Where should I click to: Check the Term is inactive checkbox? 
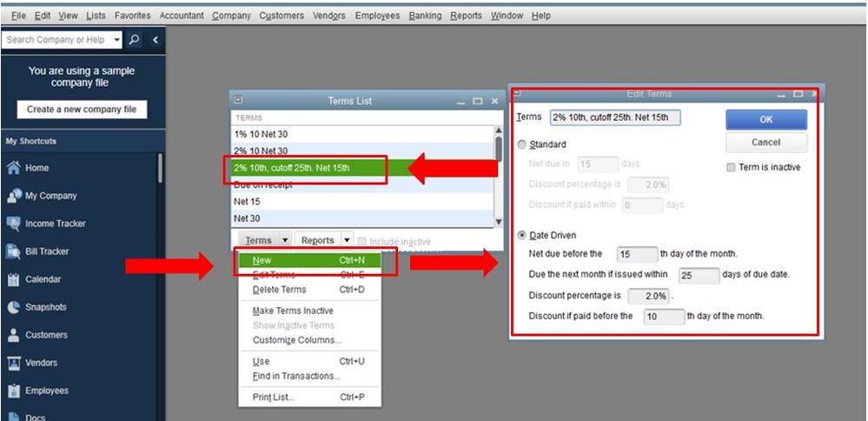[731, 167]
